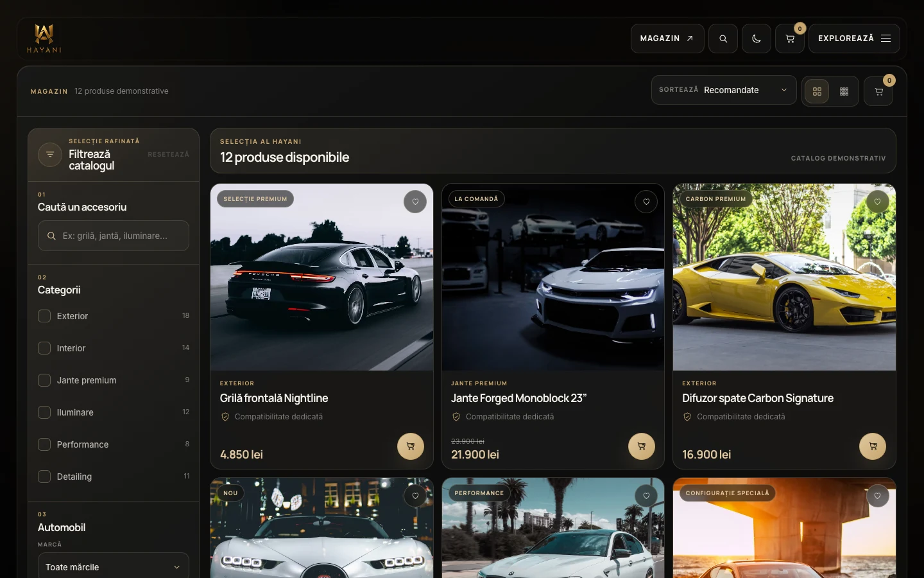
Task: Click the Configuratie Speciala badge
Action: [x=727, y=493]
